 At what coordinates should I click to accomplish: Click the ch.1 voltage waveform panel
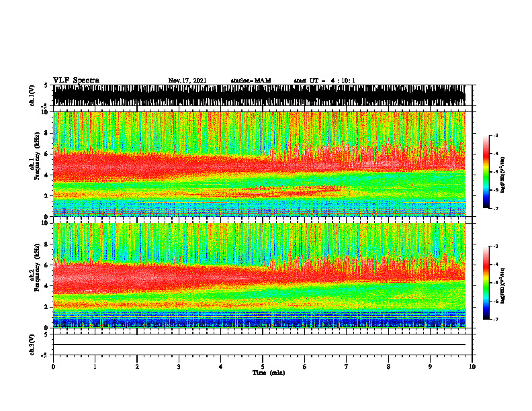tap(262, 95)
